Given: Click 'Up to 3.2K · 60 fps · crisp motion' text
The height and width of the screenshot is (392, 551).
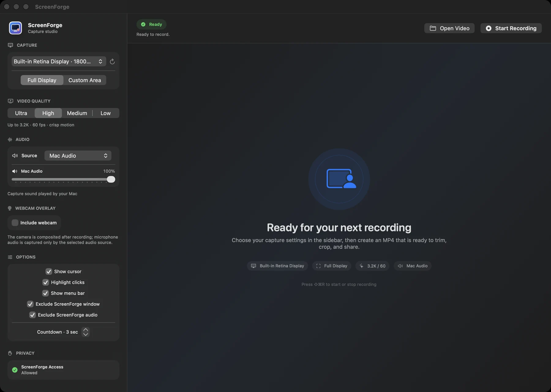Looking at the screenshot, I should 41,125.
